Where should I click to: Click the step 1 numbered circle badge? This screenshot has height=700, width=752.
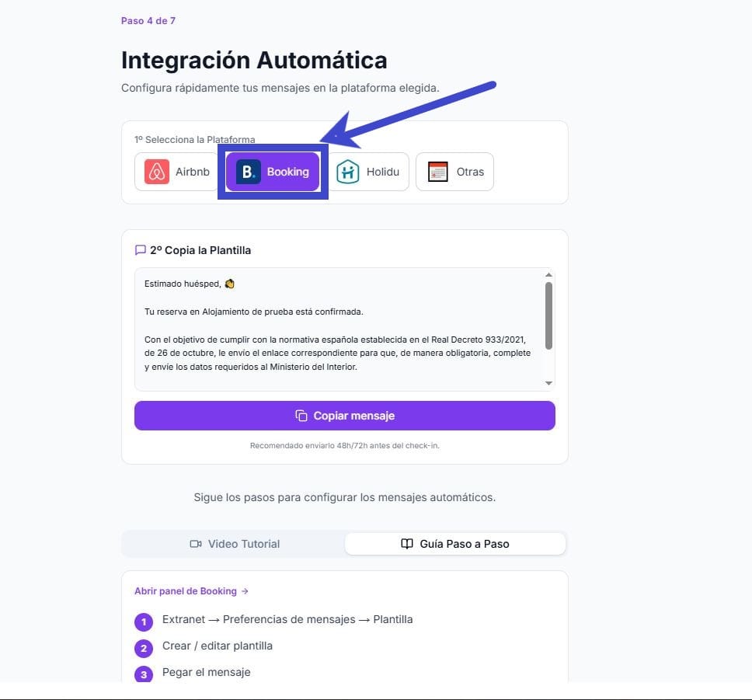pyautogui.click(x=144, y=622)
